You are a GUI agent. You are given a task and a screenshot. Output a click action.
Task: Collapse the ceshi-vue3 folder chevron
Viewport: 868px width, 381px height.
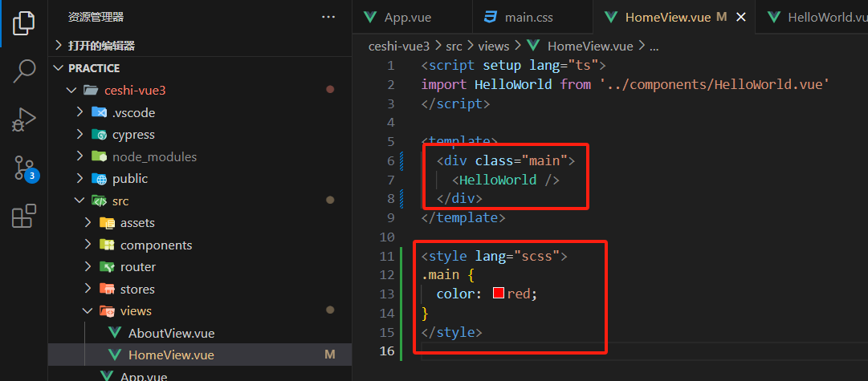coord(71,90)
